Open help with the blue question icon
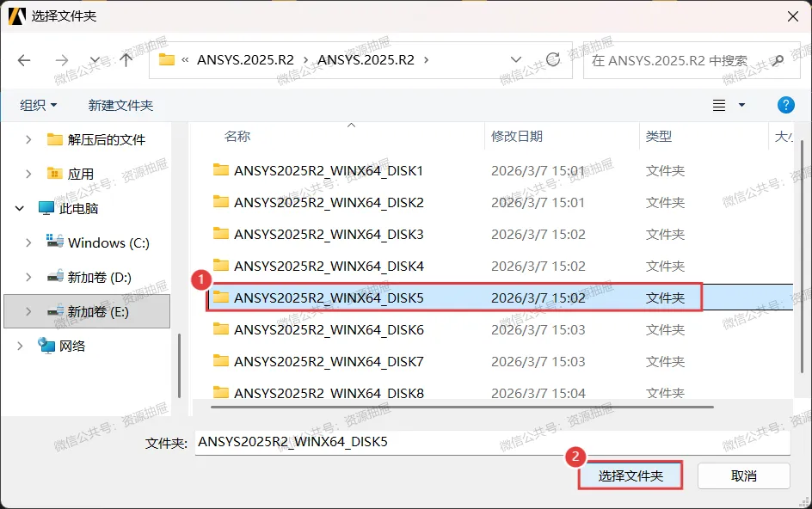812x509 pixels. coord(785,105)
